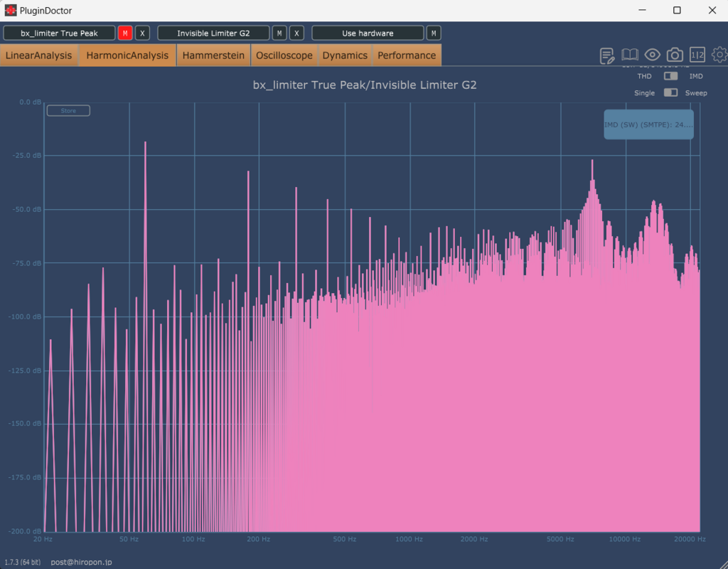Image resolution: width=728 pixels, height=569 pixels.
Task: Open the manual book icon
Action: [x=630, y=55]
